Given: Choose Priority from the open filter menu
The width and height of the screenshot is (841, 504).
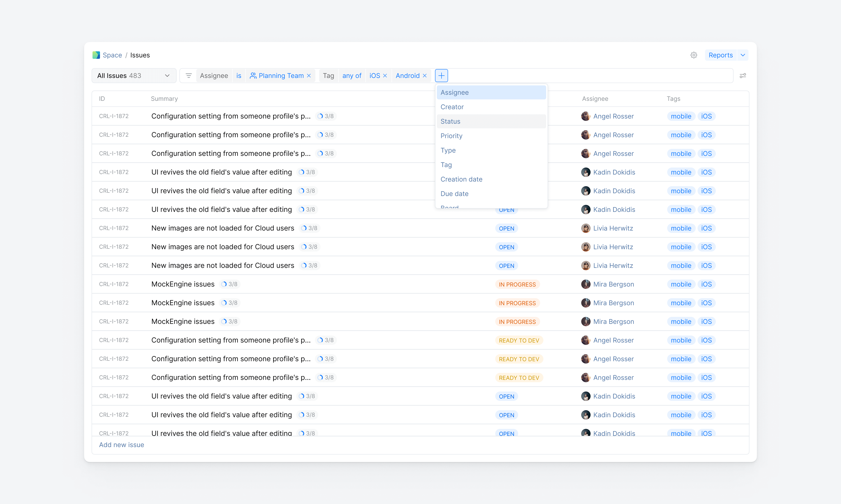Looking at the screenshot, I should coord(451,136).
